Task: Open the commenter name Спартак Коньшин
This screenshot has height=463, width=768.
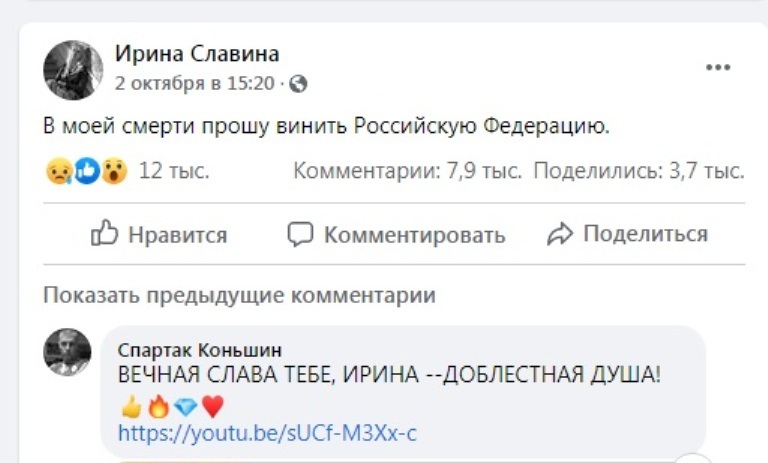Action: [x=199, y=350]
